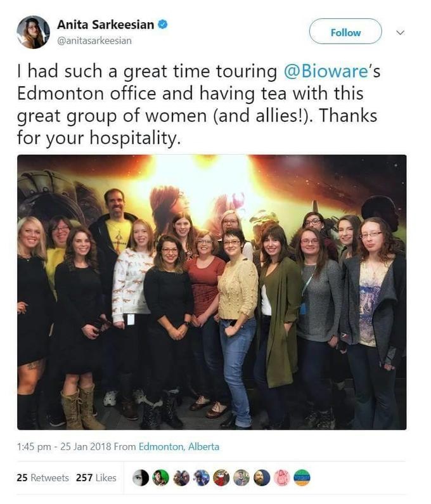Screen dimensions: 431x504
Task: View the 25 Retweets list
Action: click(x=42, y=478)
